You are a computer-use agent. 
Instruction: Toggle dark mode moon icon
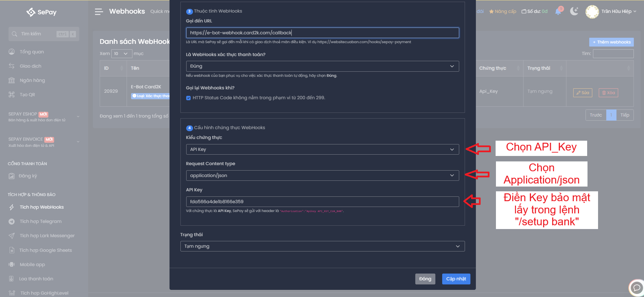tap(574, 12)
